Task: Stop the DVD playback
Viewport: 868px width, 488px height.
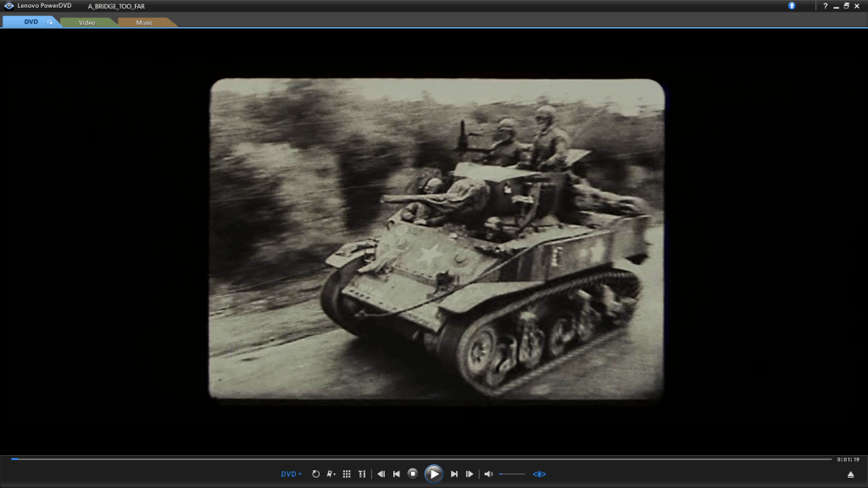Action: point(413,474)
